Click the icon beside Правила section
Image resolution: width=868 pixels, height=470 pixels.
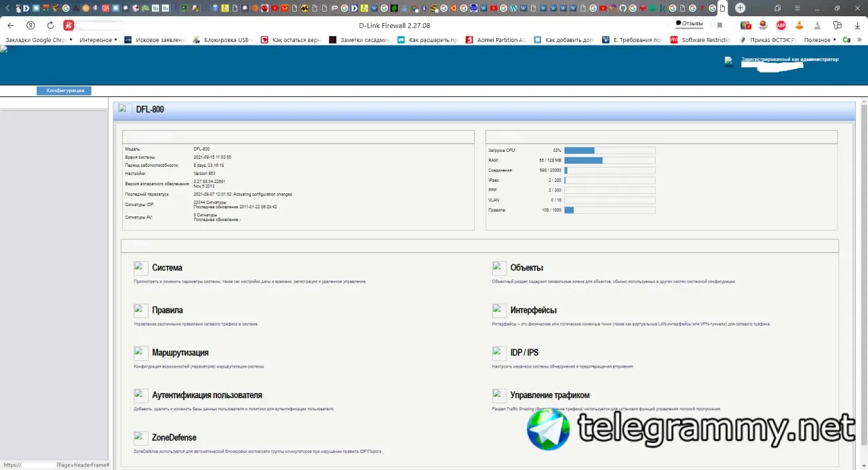[141, 311]
